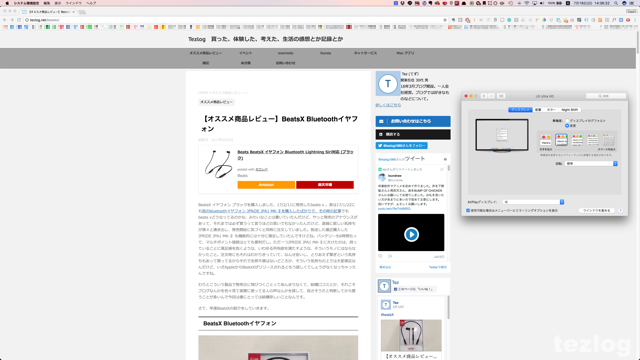Choose the middle scaled resolution thumbnail
The height and width of the screenshot is (360, 640).
pos(577,140)
